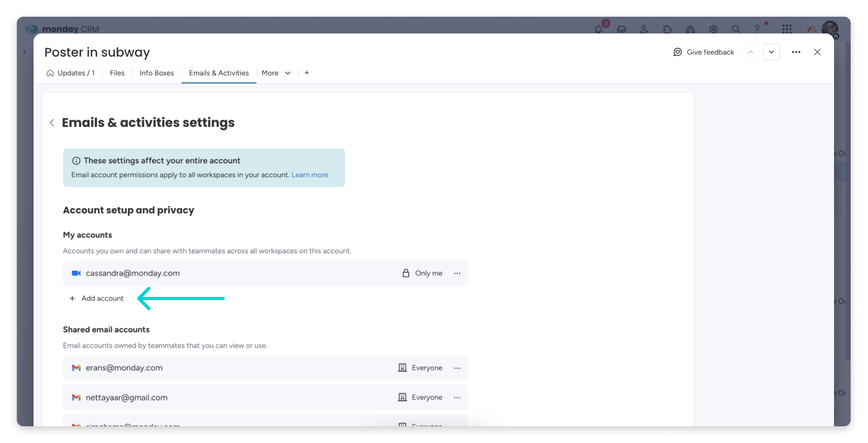Expand the left sidebar arrow
This screenshot has width=868, height=443.
click(x=24, y=51)
